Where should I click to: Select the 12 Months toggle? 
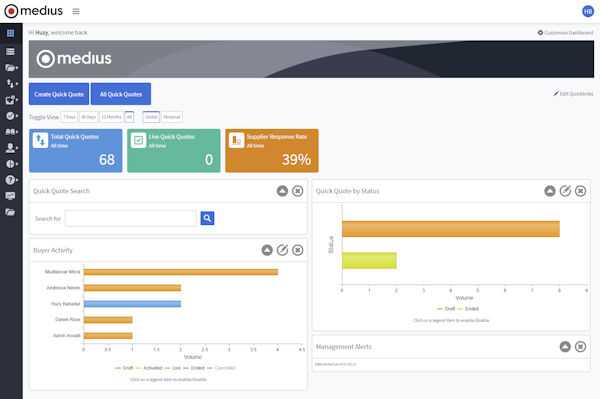111,117
